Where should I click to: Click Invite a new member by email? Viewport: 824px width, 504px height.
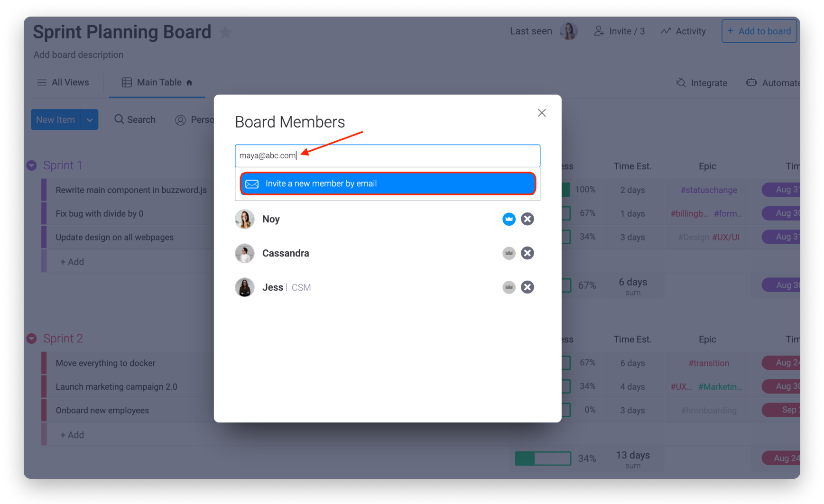(x=388, y=183)
